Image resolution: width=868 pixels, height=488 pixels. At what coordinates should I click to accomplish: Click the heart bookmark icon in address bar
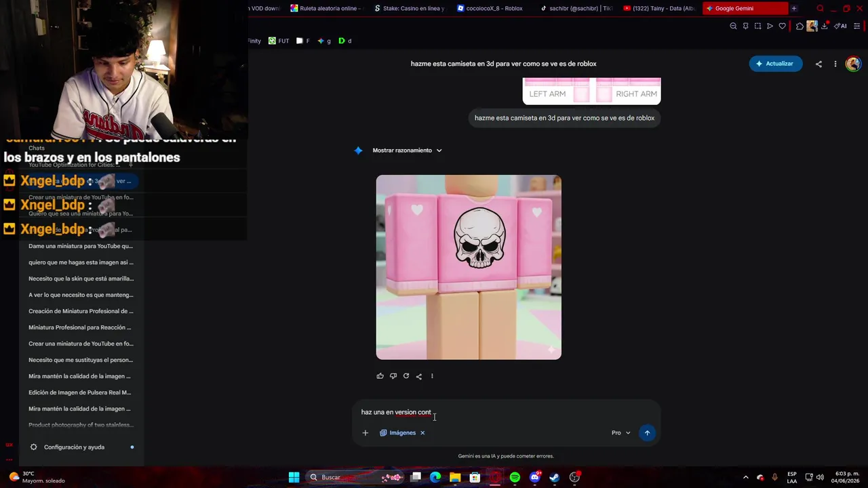pyautogui.click(x=782, y=26)
